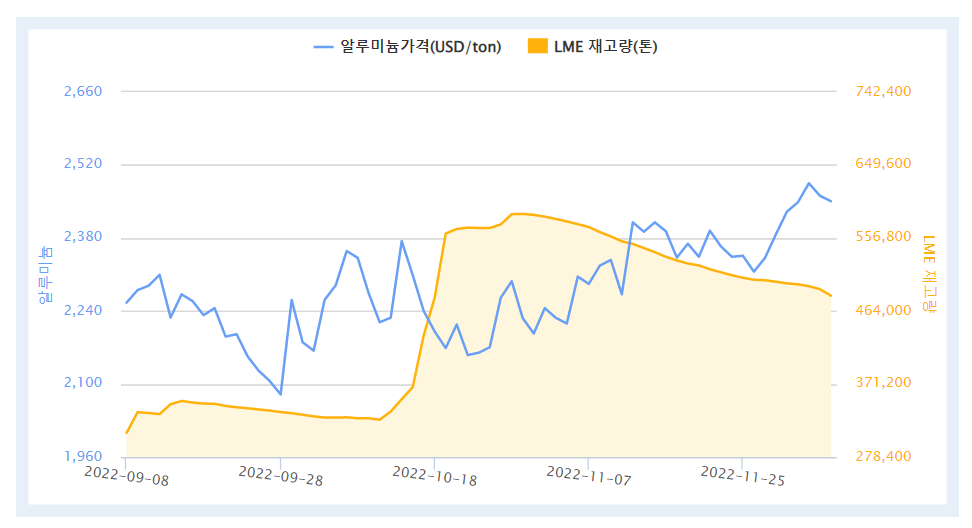Click the 278,400 right axis label
The height and width of the screenshot is (528, 972).
coord(883,456)
